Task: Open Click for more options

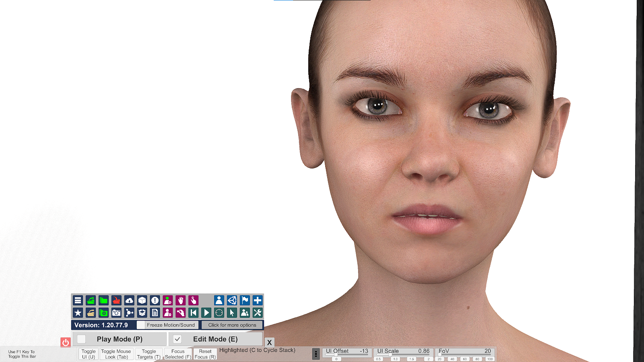Action: (x=232, y=325)
